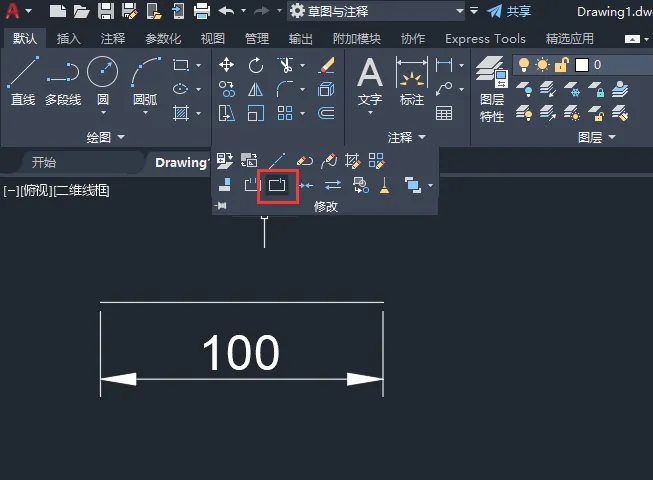Click the white layer color swatch
This screenshot has height=480, width=653.
coord(582,65)
